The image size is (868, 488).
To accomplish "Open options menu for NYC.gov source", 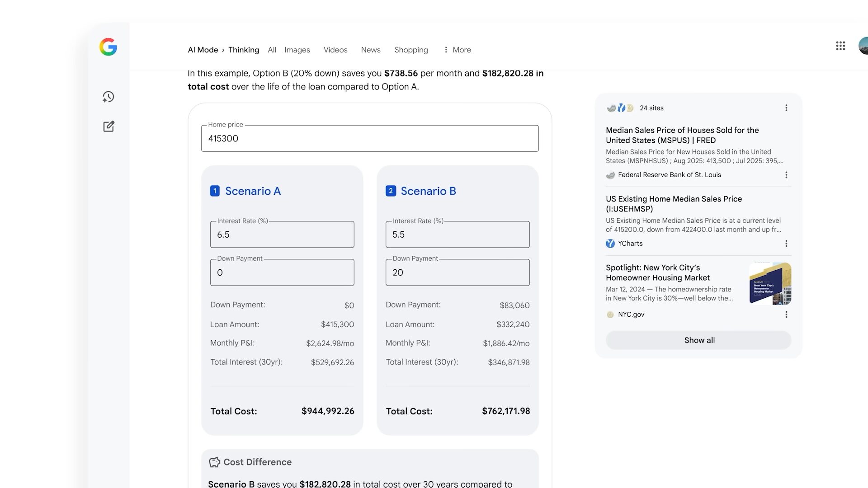I will click(x=786, y=314).
